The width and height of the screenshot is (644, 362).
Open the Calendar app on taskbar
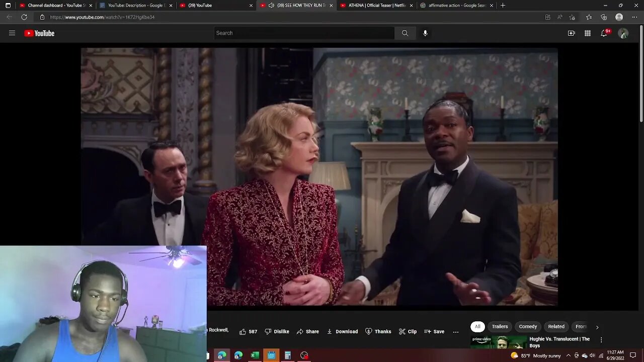pos(271,355)
